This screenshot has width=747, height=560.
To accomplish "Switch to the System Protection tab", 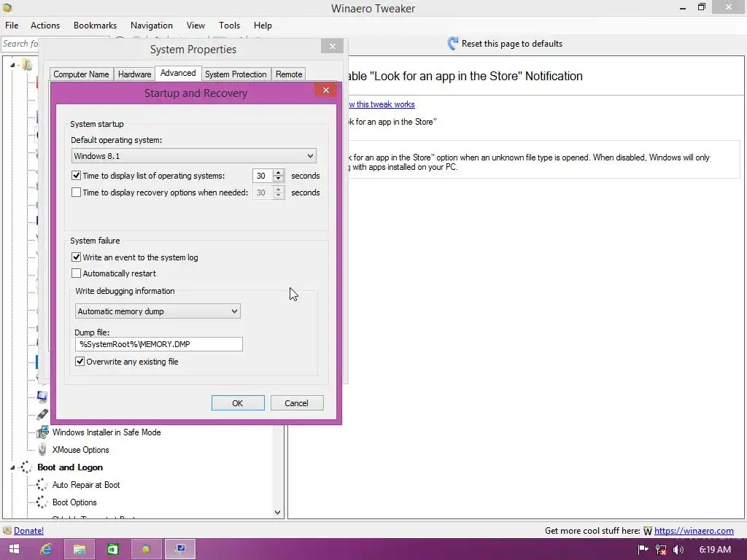I will click(236, 74).
